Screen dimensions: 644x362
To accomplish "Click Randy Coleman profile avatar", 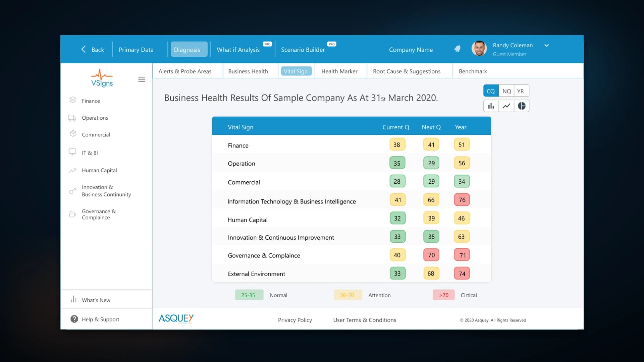I will [x=479, y=49].
